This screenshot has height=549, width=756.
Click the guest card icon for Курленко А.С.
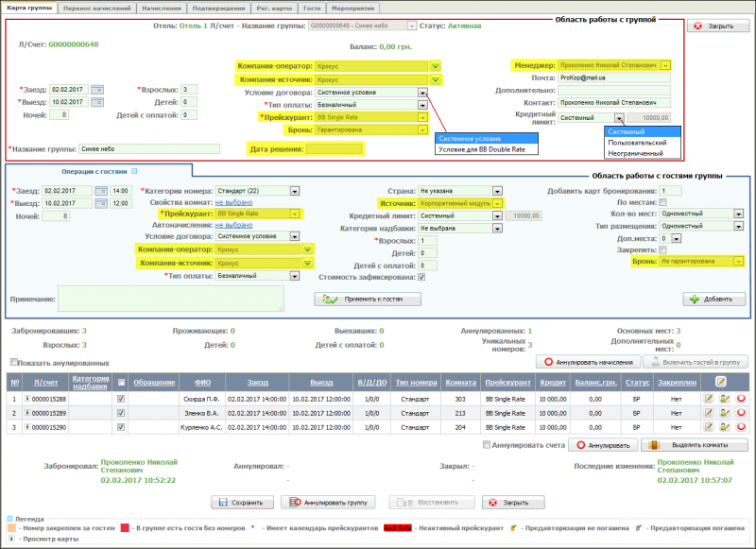pyautogui.click(x=725, y=427)
